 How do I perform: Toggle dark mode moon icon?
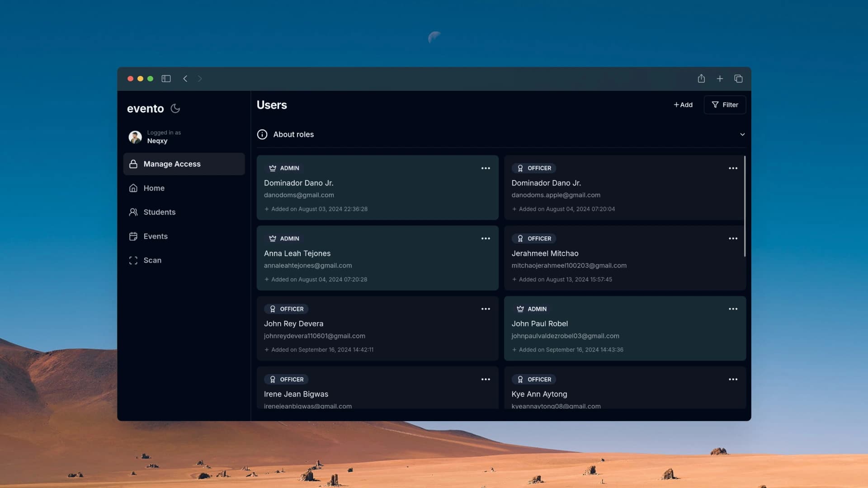175,108
